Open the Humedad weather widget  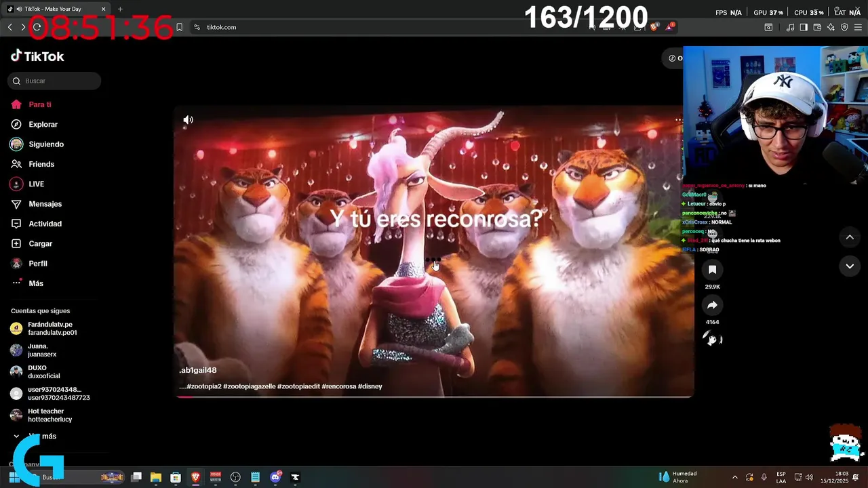(678, 477)
